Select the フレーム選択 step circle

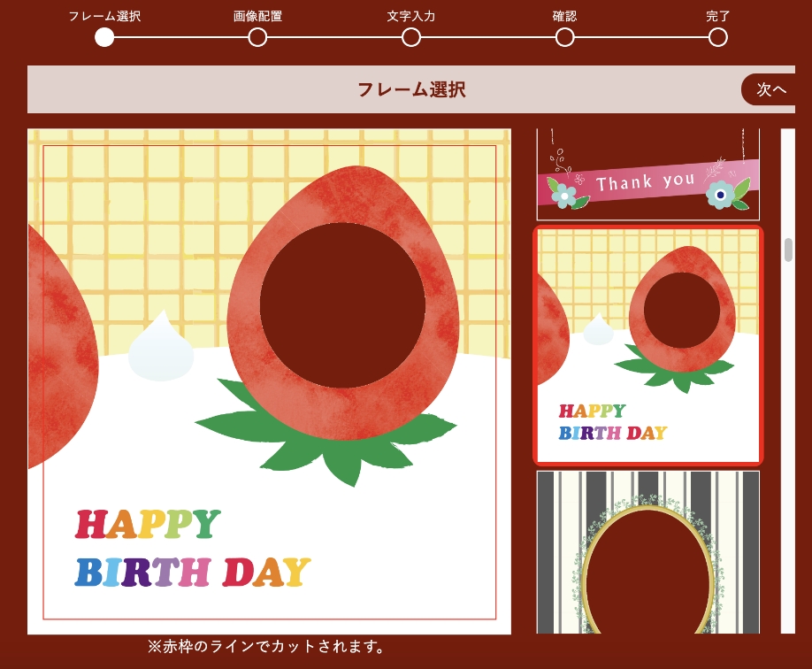[x=104, y=37]
